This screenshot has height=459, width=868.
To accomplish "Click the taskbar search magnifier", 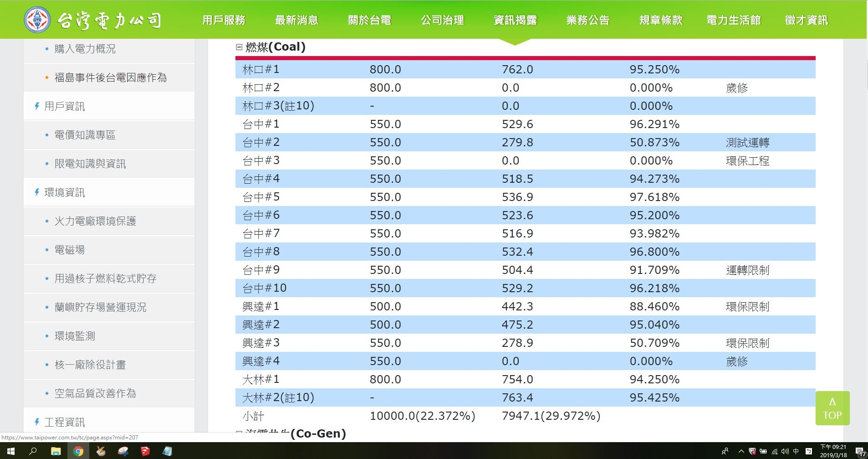I will [33, 451].
